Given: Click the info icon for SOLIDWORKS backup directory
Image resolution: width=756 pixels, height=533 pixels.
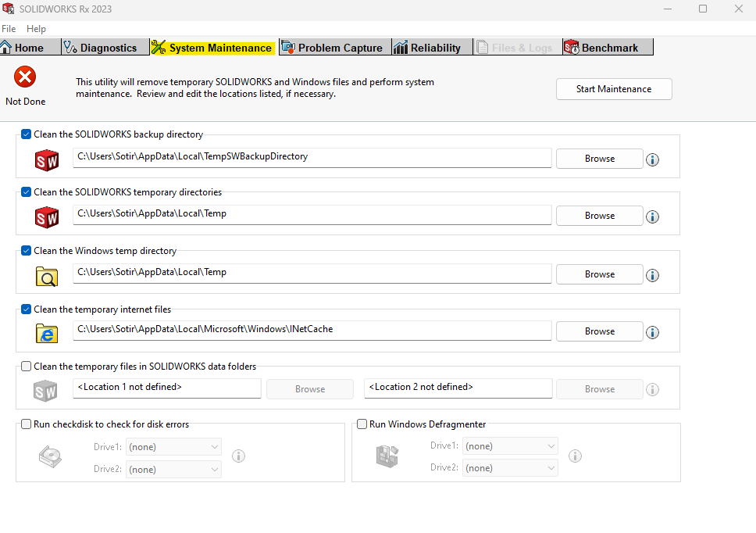Looking at the screenshot, I should pos(653,159).
